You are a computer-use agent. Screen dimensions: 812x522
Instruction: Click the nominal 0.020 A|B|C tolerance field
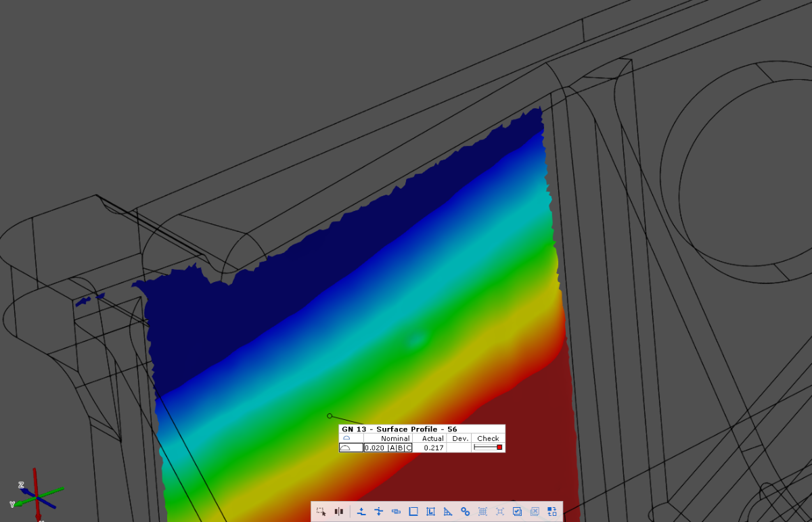point(388,448)
